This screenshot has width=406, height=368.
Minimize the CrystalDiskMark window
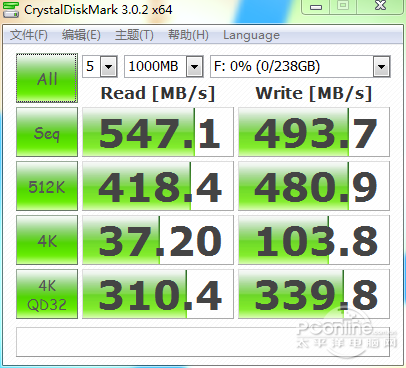point(316,7)
